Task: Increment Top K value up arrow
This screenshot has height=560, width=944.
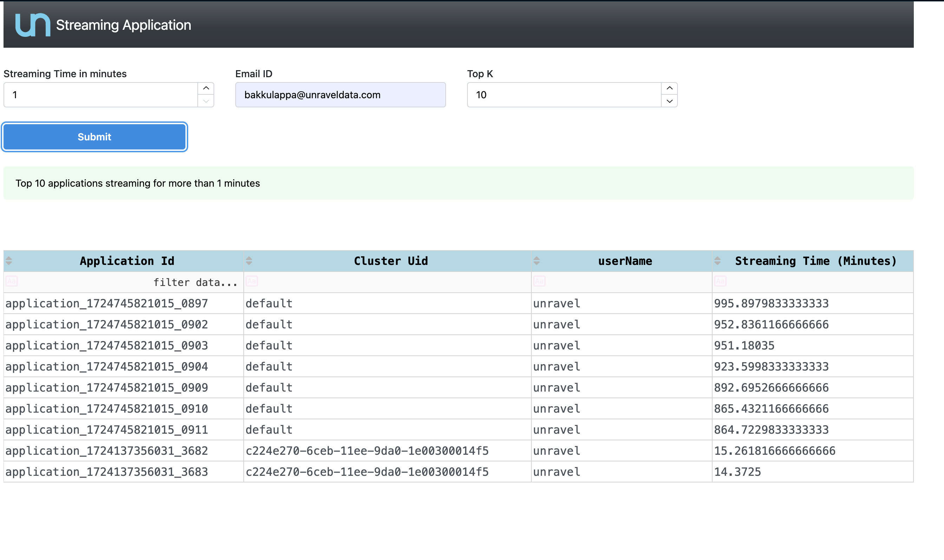Action: coord(669,88)
